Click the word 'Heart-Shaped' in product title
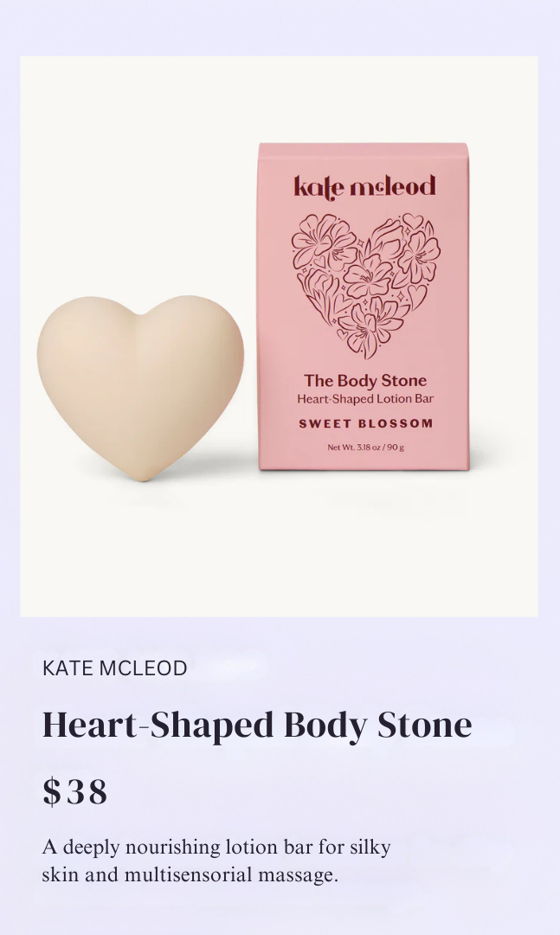Viewport: 560px width, 935px height. [x=158, y=727]
